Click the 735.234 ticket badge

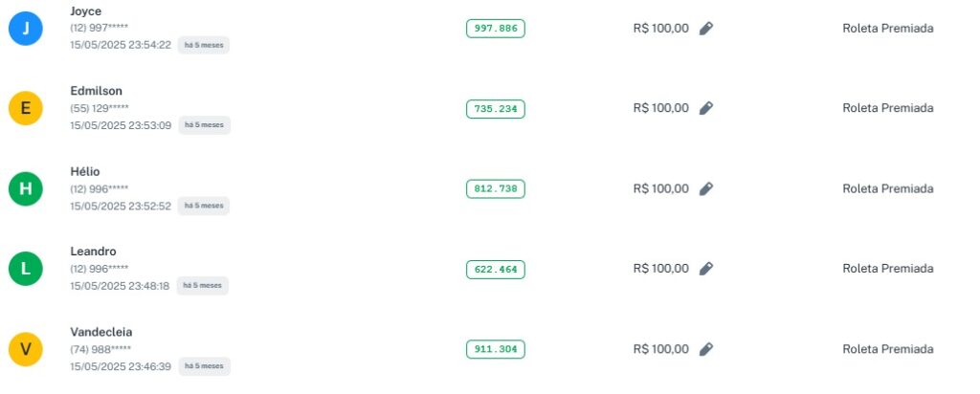pyautogui.click(x=496, y=109)
